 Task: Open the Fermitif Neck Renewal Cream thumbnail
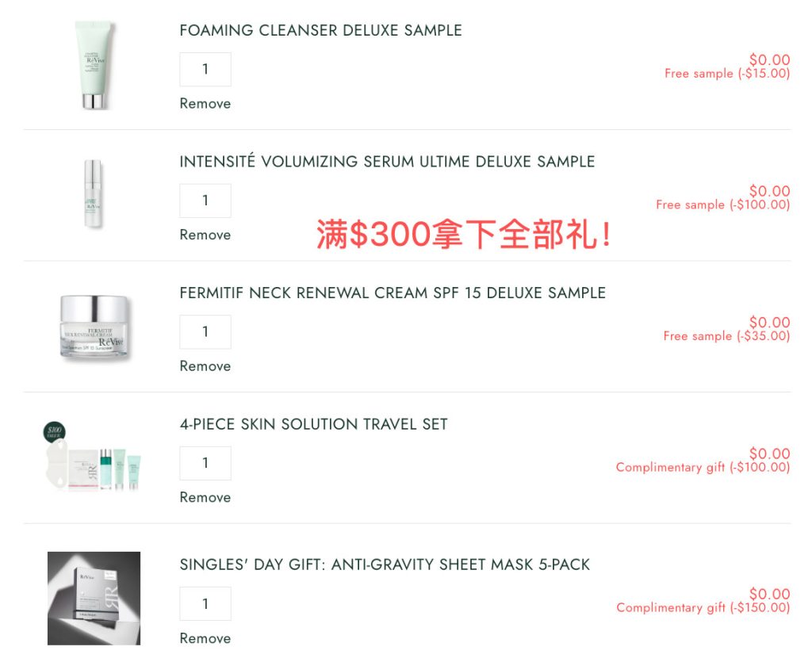click(x=94, y=327)
